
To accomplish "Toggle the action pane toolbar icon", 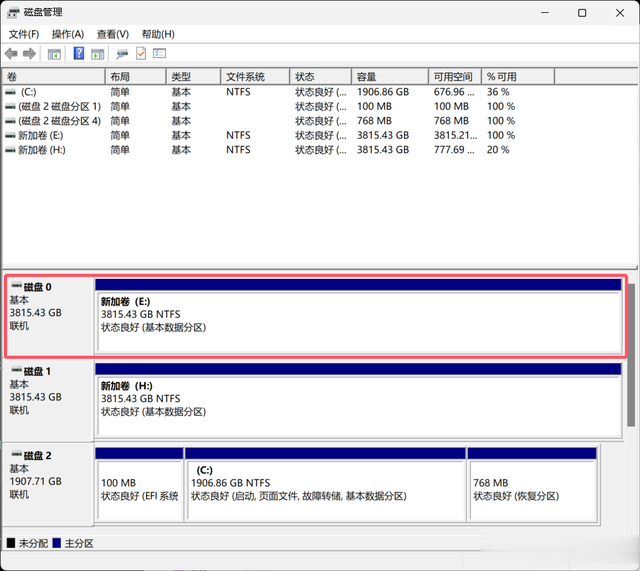I will click(98, 54).
